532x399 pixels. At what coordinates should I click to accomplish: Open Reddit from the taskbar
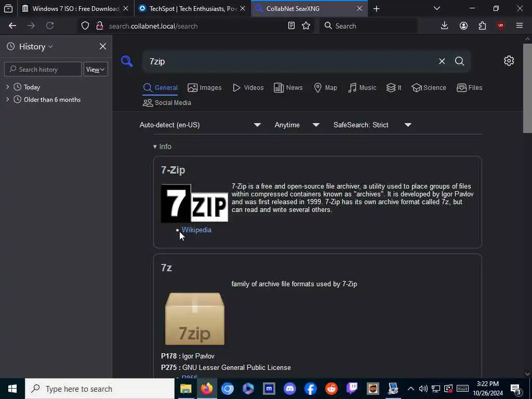[331, 389]
